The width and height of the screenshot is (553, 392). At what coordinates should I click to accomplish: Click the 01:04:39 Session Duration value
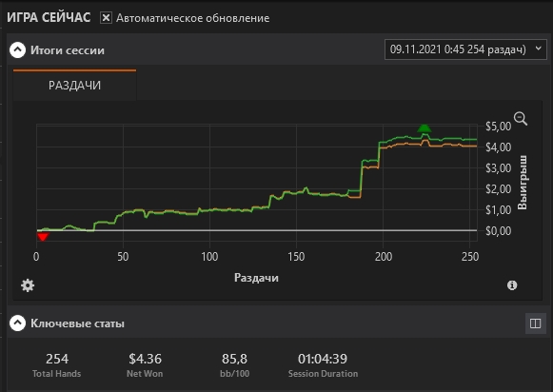coord(323,359)
